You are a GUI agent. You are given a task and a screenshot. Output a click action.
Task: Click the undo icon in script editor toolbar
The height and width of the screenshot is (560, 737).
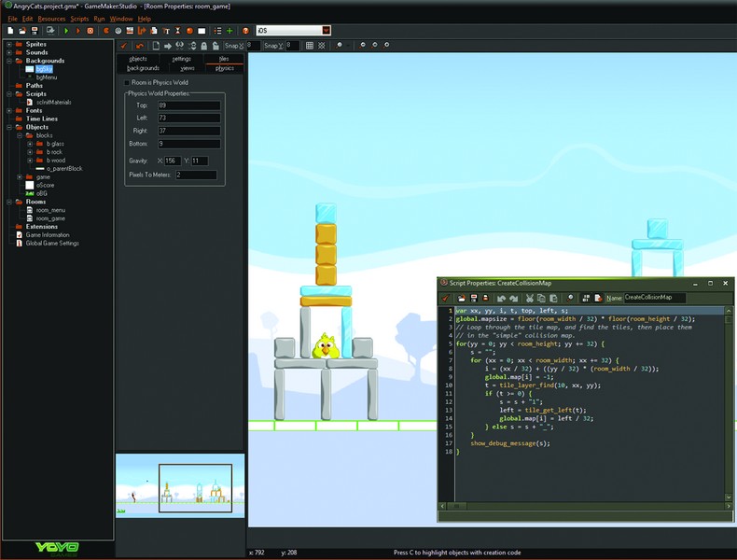(x=502, y=298)
